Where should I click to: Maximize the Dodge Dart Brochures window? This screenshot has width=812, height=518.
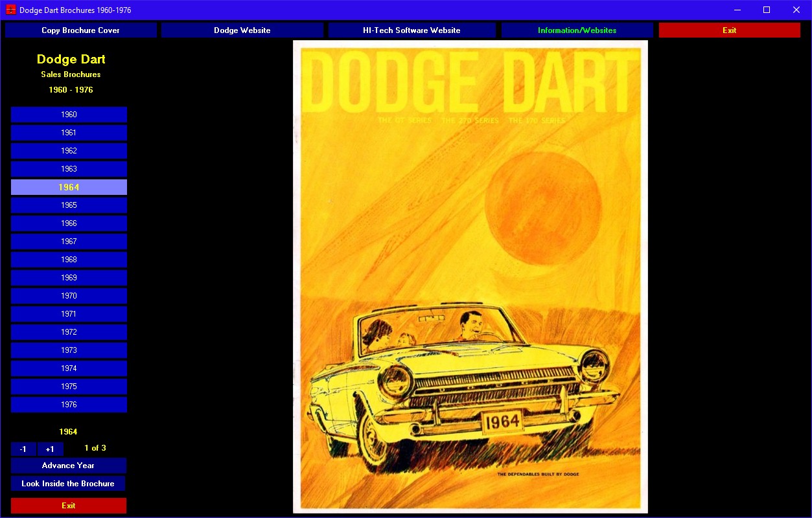tap(767, 10)
